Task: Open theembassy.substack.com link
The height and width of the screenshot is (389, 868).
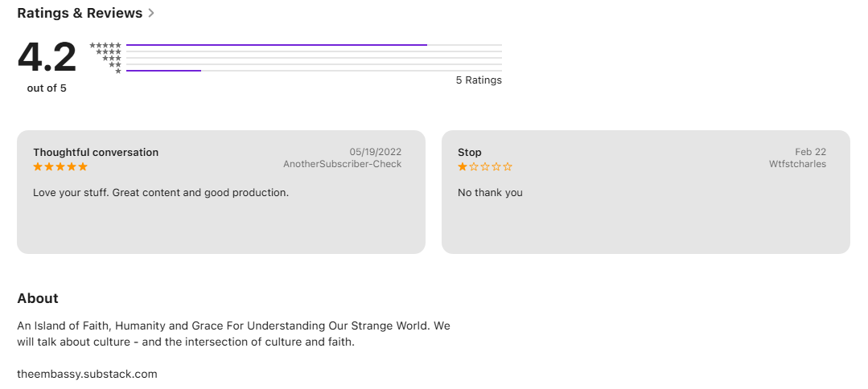Action: click(87, 374)
